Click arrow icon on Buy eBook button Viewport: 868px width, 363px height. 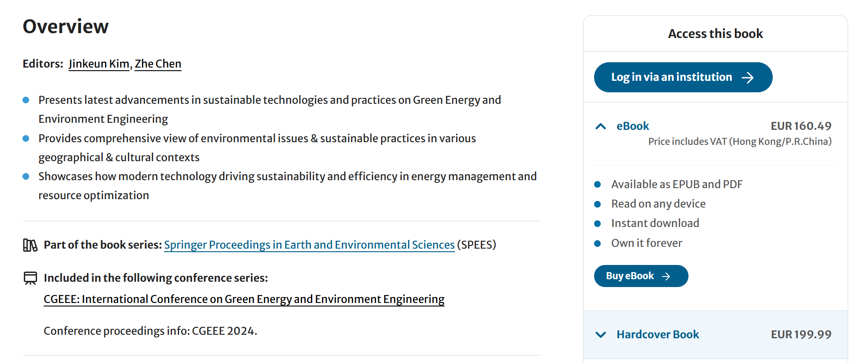(x=666, y=276)
